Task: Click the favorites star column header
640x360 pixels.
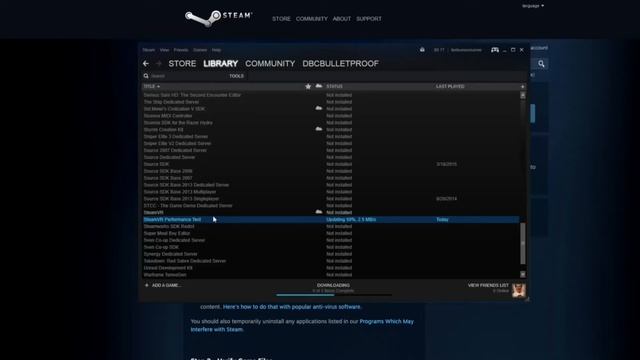Action: tap(308, 86)
